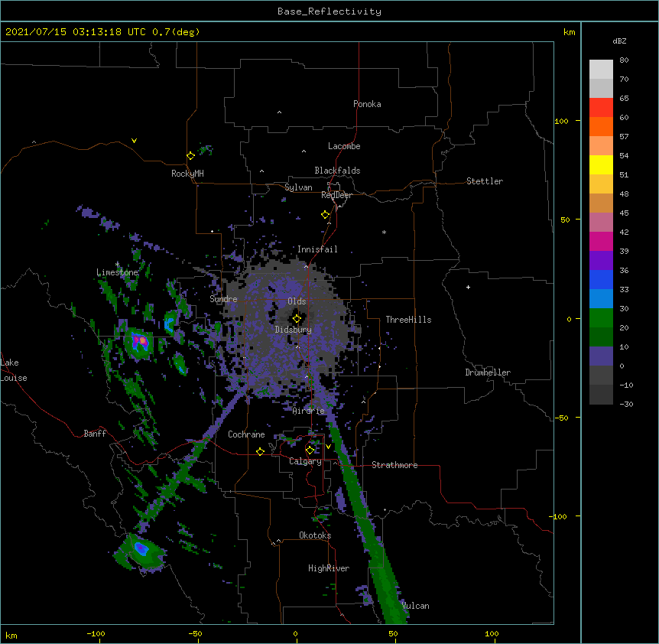This screenshot has height=644, width=659.
Task: Click the Strathmore town label
Action: pos(394,465)
